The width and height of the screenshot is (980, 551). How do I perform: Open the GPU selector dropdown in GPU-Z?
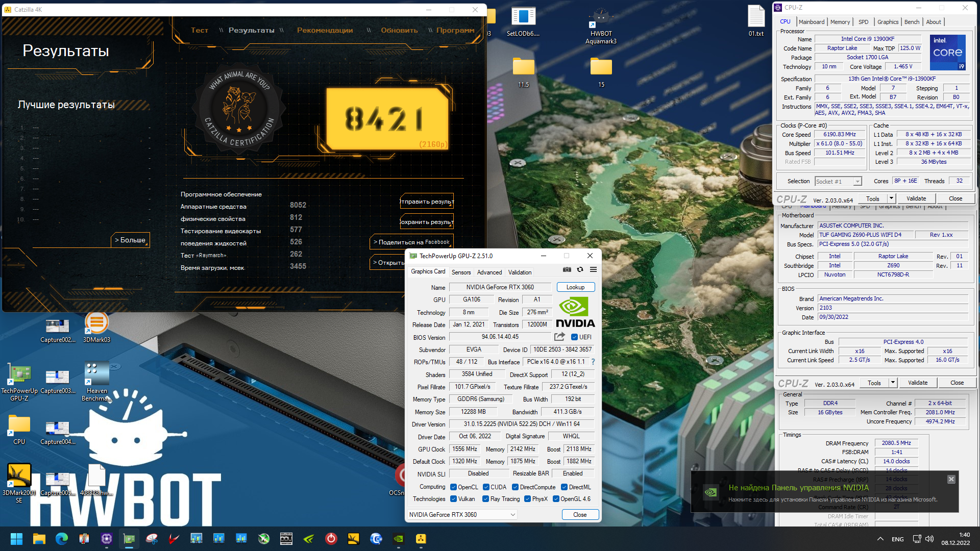(x=462, y=514)
